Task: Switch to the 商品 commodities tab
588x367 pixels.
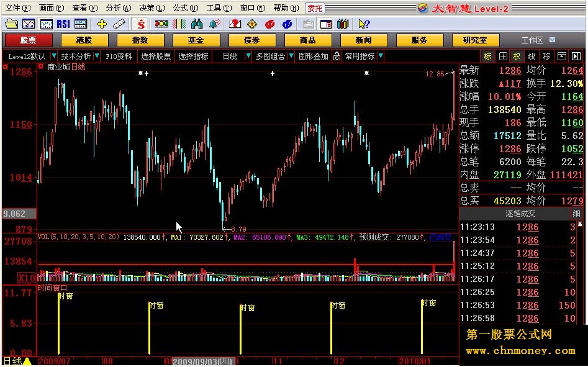Action: [x=308, y=40]
